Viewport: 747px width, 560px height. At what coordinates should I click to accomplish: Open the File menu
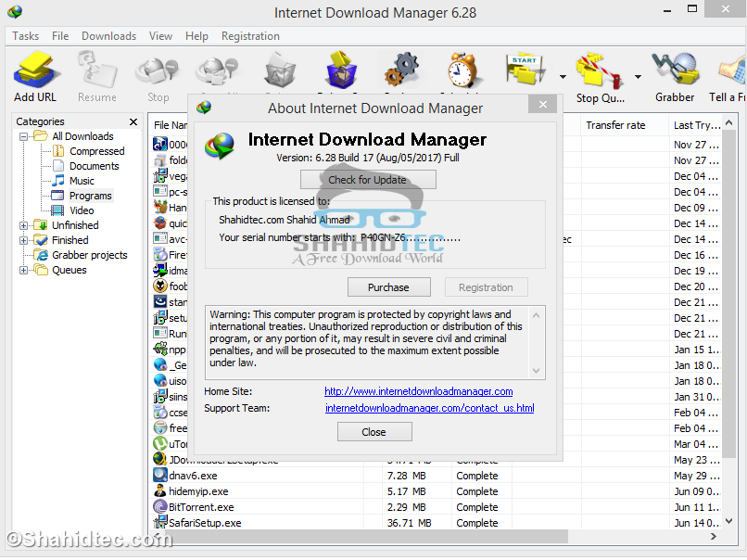click(60, 36)
